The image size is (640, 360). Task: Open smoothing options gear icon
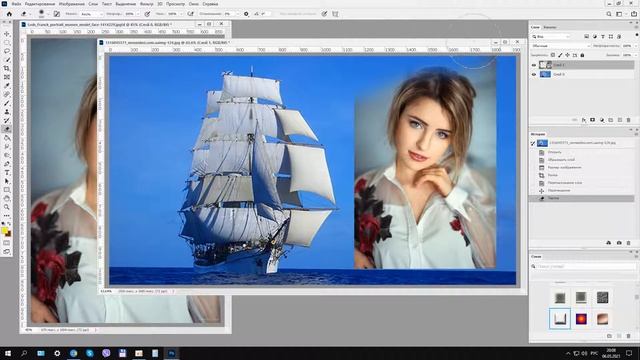246,14
